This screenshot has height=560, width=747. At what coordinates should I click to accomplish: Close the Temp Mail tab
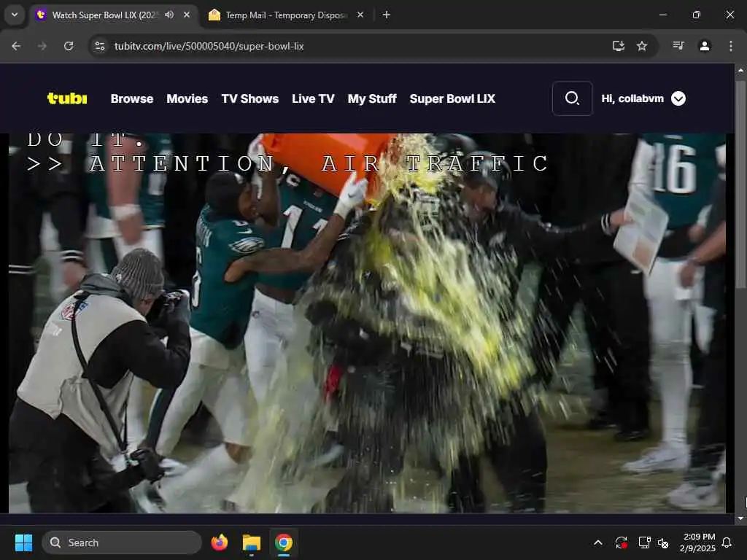tap(360, 15)
